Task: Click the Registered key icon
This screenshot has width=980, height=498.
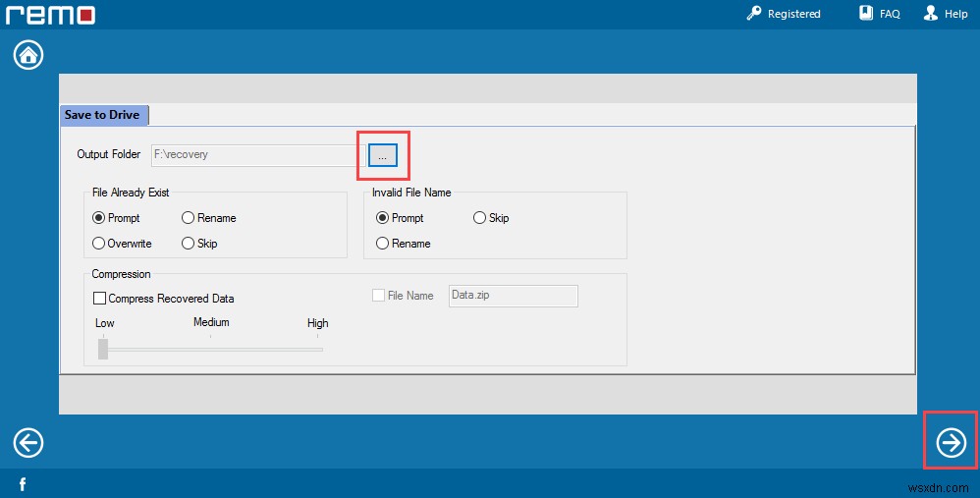Action: (x=754, y=13)
